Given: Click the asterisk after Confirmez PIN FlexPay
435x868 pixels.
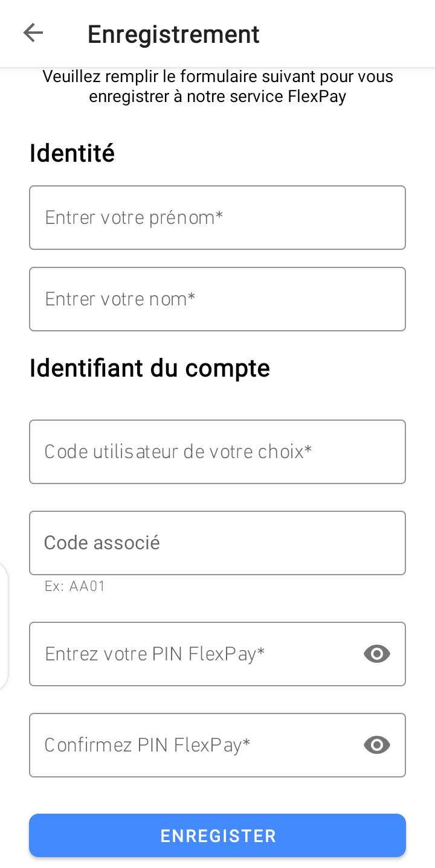Looking at the screenshot, I should point(246,743).
